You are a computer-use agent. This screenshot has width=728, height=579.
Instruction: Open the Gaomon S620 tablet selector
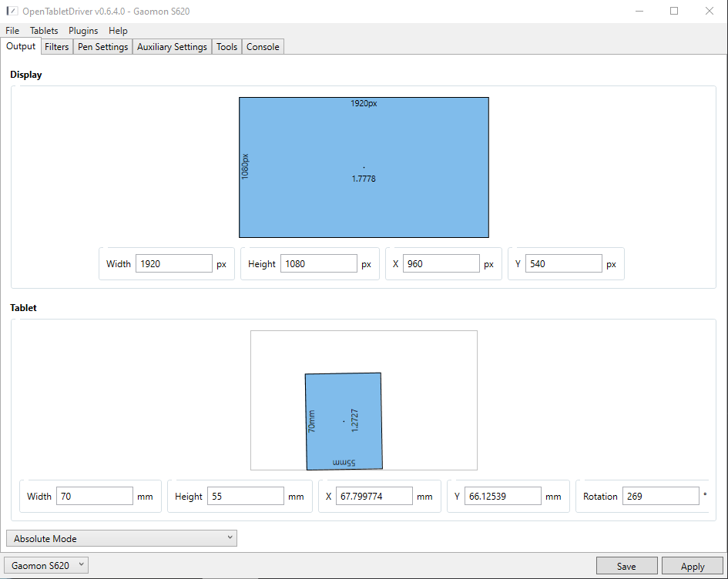(47, 565)
